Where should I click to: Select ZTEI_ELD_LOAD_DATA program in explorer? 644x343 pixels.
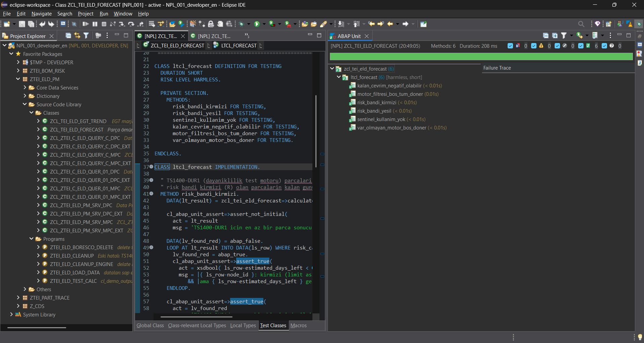(75, 272)
